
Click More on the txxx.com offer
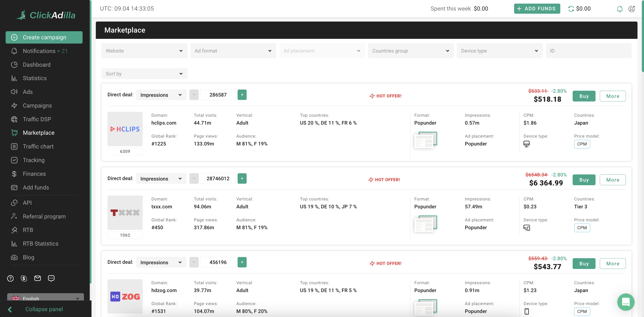[x=613, y=180]
